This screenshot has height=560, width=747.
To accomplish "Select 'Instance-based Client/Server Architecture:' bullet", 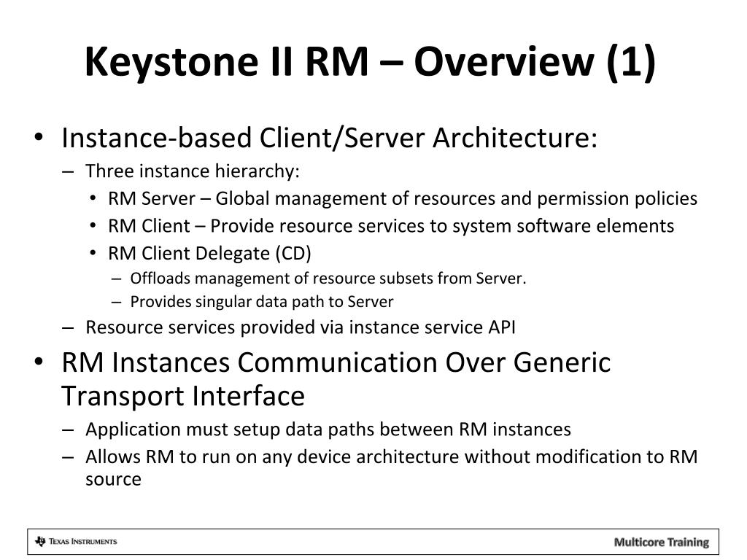I will (x=329, y=138).
